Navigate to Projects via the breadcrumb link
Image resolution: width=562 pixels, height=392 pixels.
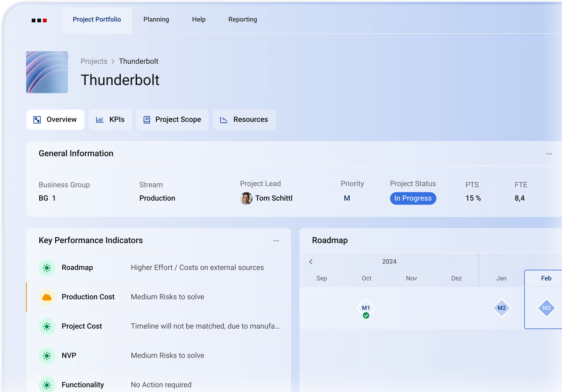pos(94,61)
